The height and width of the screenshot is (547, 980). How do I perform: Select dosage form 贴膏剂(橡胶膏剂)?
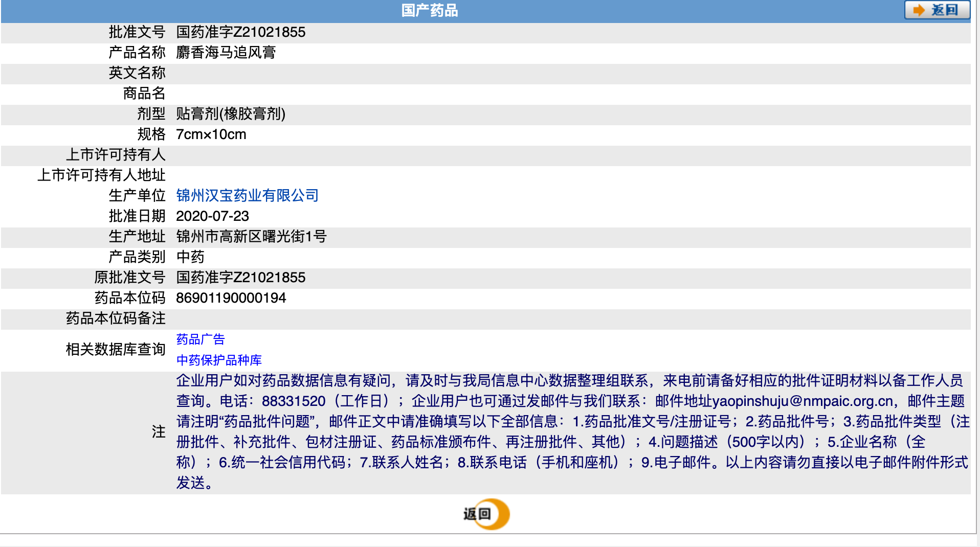coord(231,114)
